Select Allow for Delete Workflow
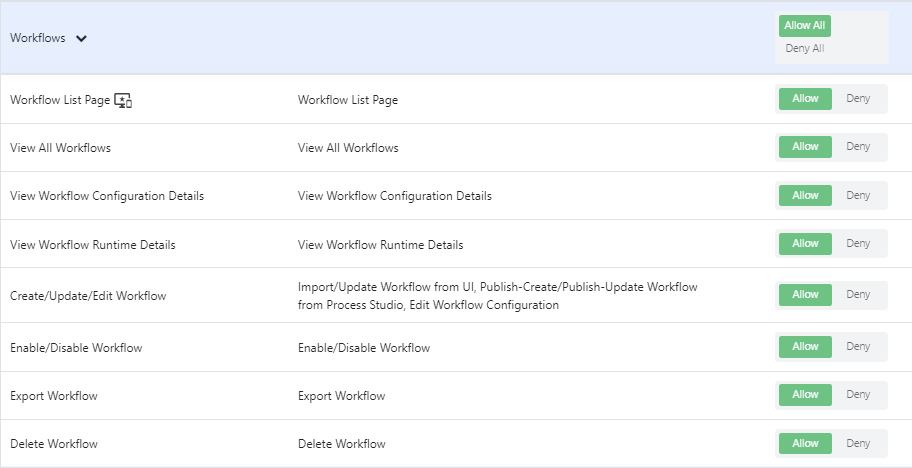 click(x=805, y=443)
